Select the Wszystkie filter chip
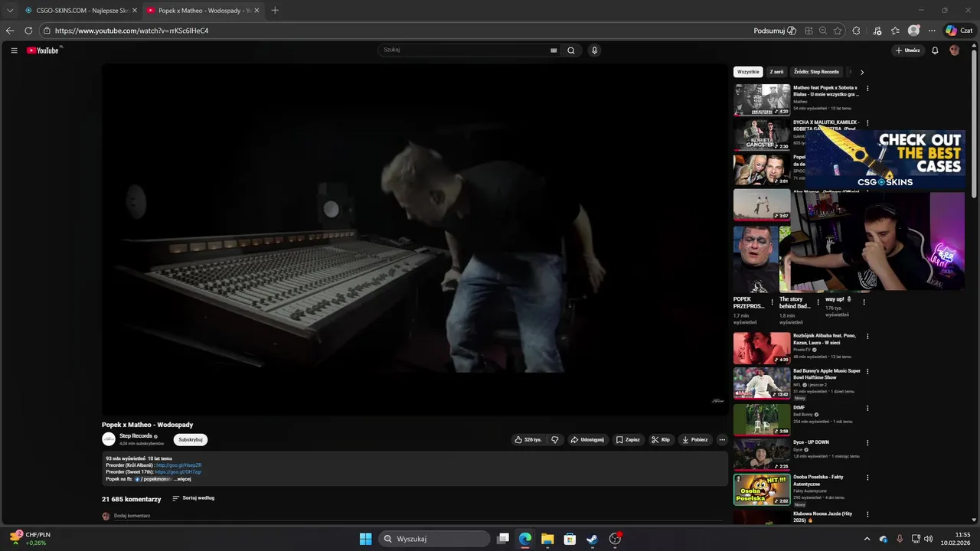Screen dimensions: 980x551 pos(748,72)
